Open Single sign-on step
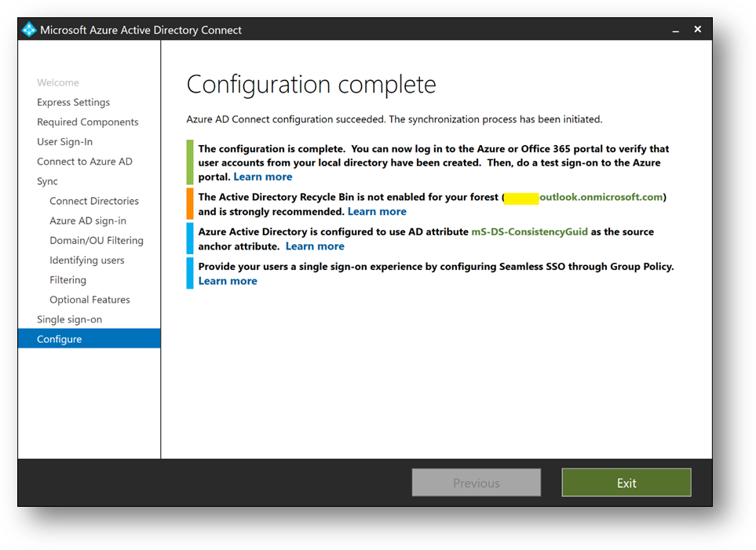This screenshot has width=756, height=550. pos(69,319)
